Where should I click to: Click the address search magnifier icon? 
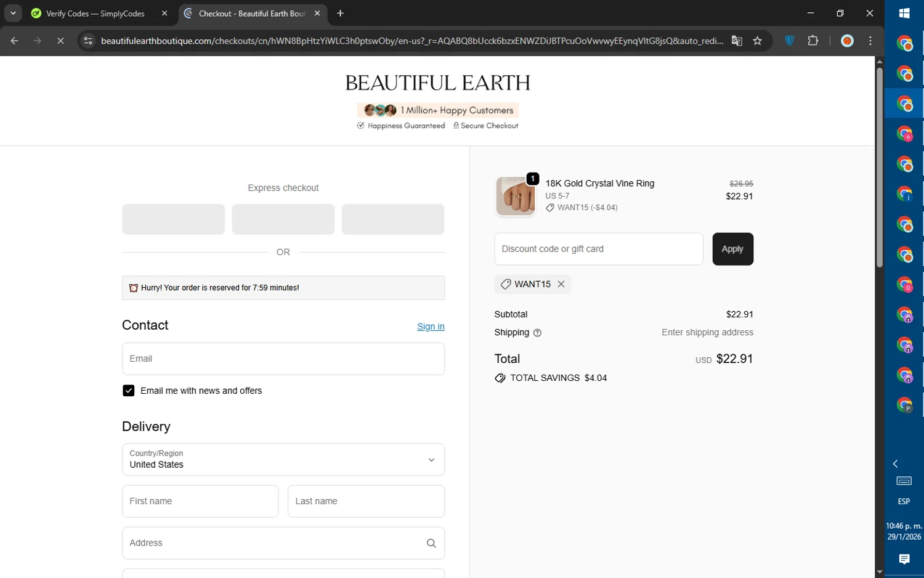click(431, 543)
